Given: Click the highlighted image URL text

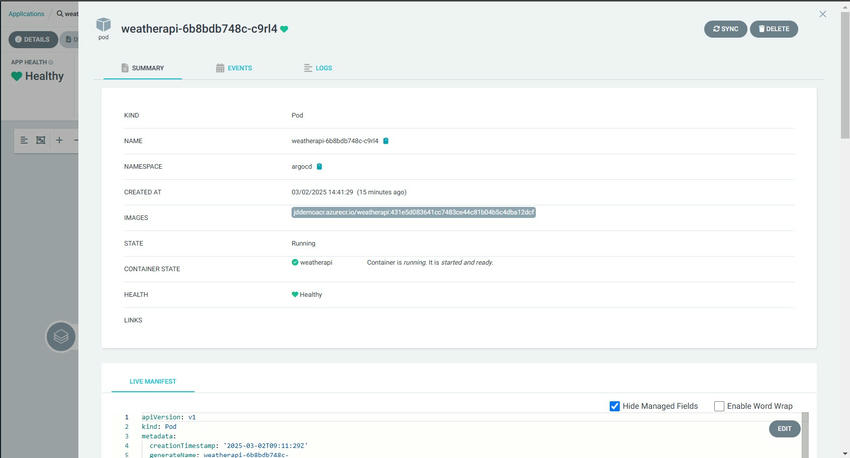Looking at the screenshot, I should pyautogui.click(x=414, y=212).
